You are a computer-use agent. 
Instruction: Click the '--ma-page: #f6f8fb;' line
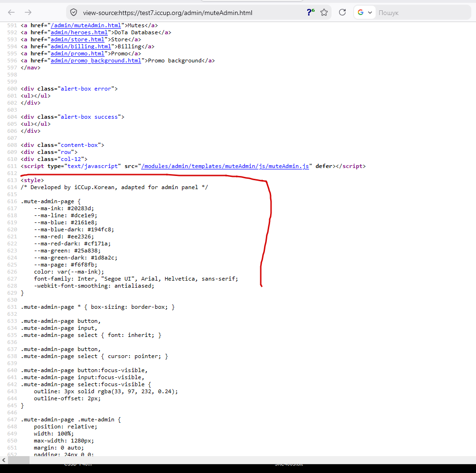pos(66,265)
